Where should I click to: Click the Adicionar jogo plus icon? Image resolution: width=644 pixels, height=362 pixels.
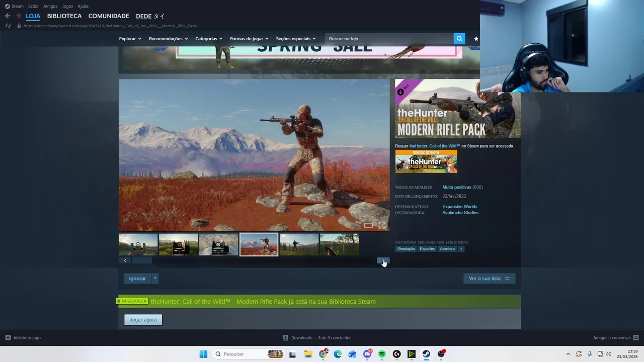(8, 338)
